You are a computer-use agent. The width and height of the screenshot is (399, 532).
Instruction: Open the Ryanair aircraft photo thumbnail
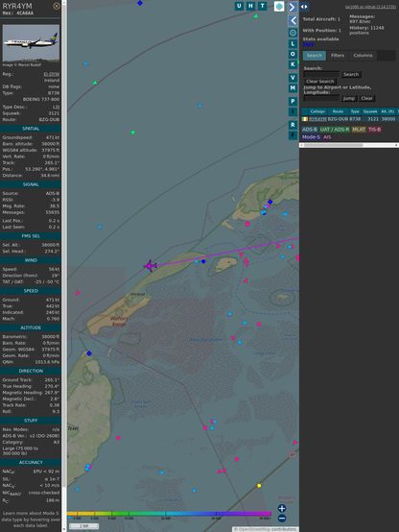31,43
